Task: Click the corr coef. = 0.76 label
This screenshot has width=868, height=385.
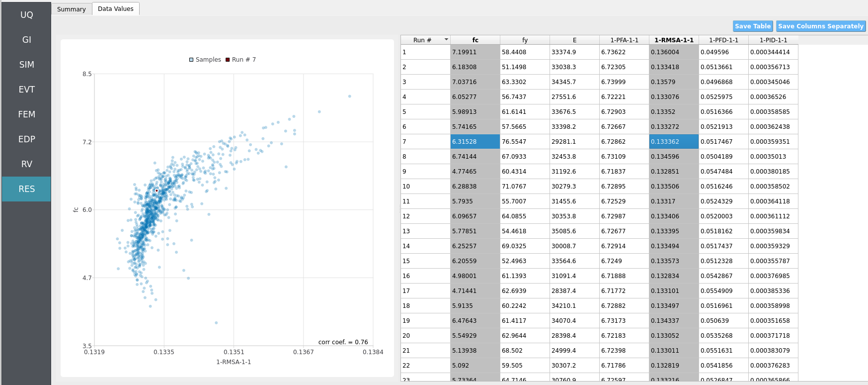Action: 343,342
